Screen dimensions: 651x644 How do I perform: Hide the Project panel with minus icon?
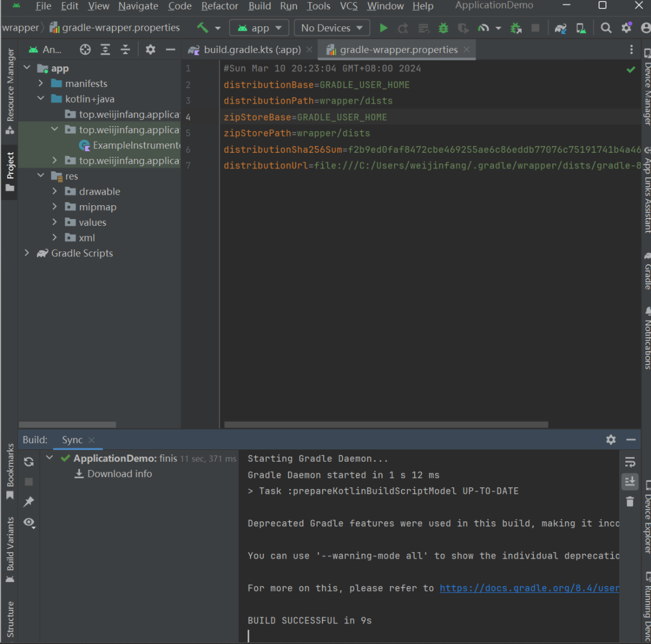(x=170, y=50)
